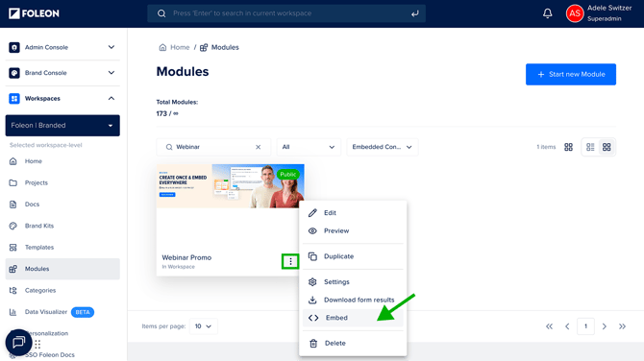
Task: Go to the next page arrow
Action: [605, 326]
